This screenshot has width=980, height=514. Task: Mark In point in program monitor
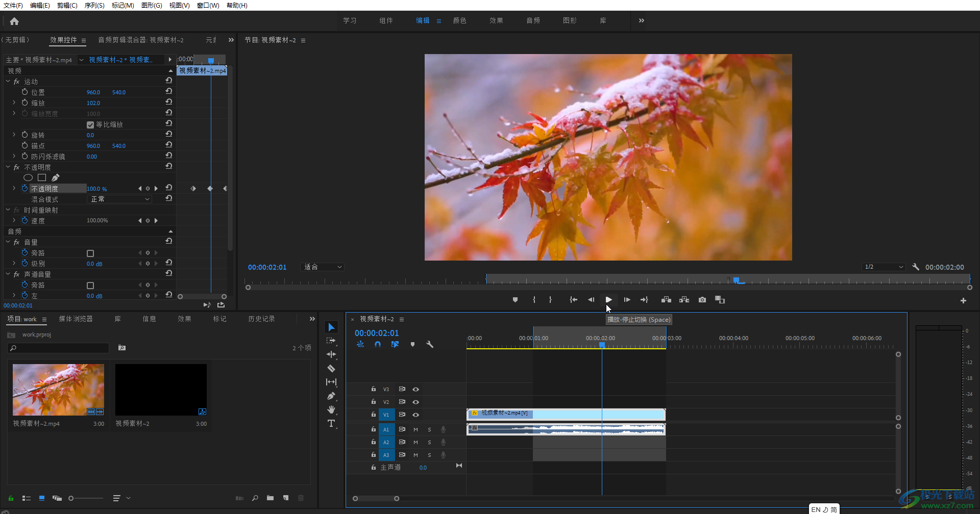click(x=534, y=300)
